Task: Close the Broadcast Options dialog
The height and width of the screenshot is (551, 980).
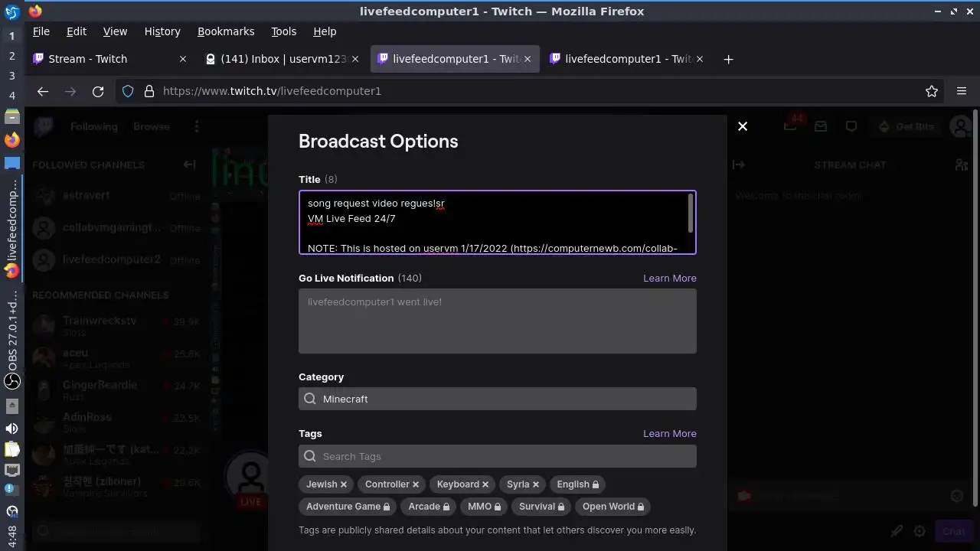Action: coord(743,126)
